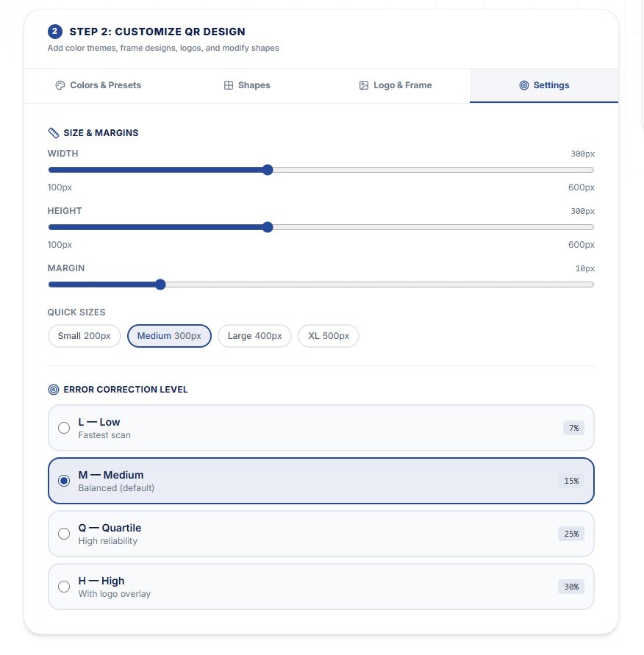Image resolution: width=644 pixels, height=655 pixels.
Task: Go to the Colors & Presets tab
Action: click(x=99, y=85)
